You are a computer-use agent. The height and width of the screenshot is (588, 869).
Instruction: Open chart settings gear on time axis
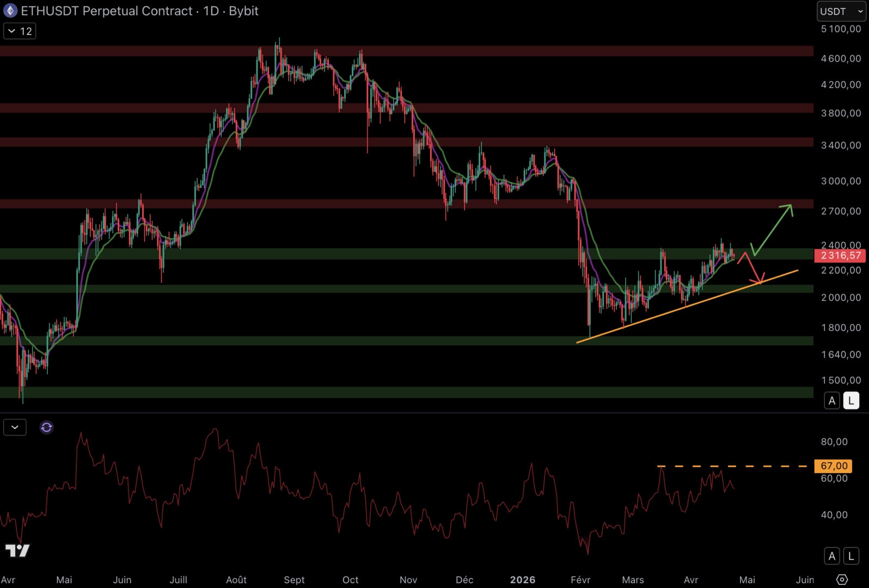[842, 579]
